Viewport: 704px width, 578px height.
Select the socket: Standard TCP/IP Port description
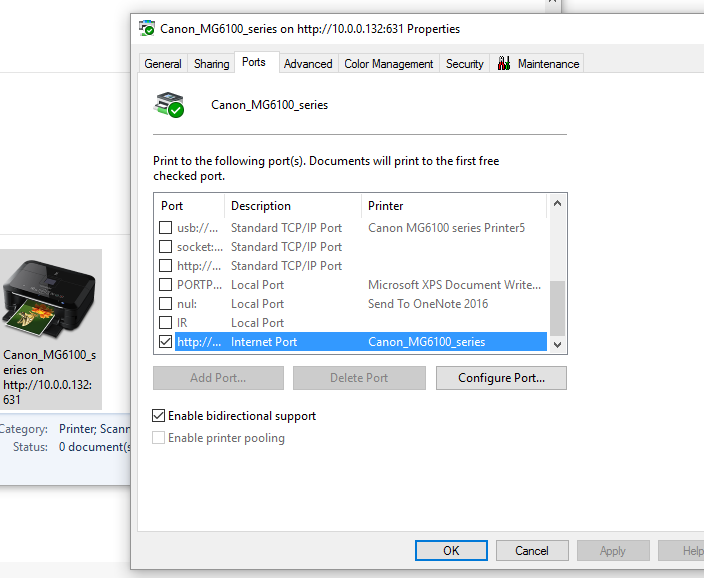click(286, 247)
